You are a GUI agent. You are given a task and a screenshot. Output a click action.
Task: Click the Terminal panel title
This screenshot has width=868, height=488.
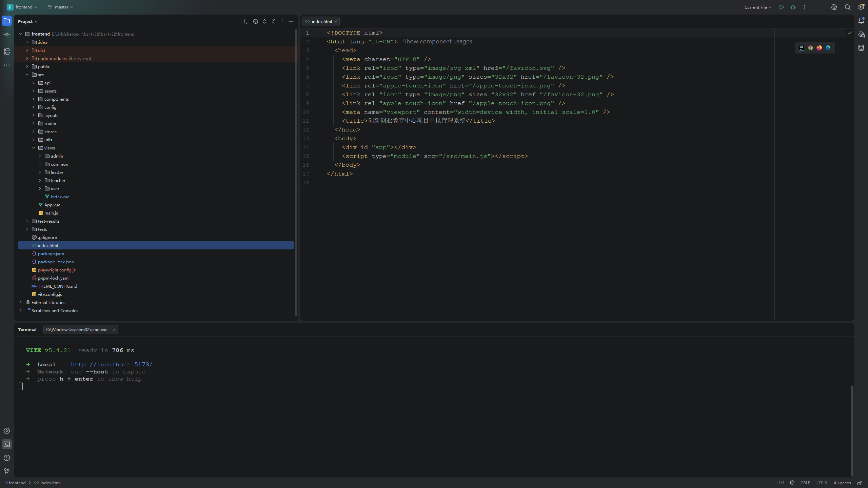click(27, 329)
